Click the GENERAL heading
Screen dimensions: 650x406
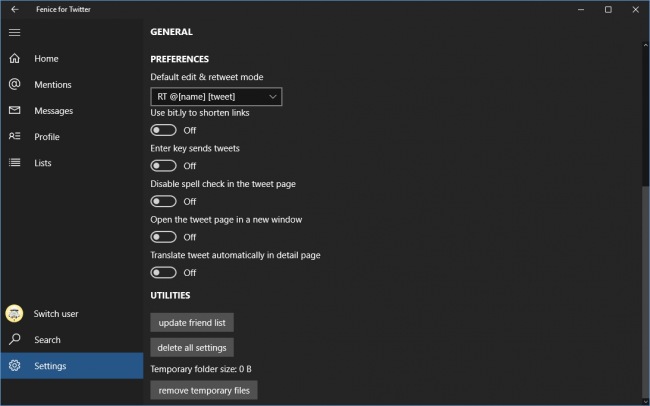(x=171, y=32)
